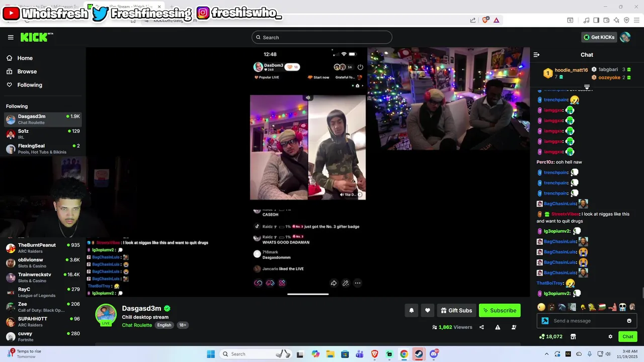Viewport: 644px width, 362px height.
Task: Click the green Subscribe button
Action: (500, 310)
